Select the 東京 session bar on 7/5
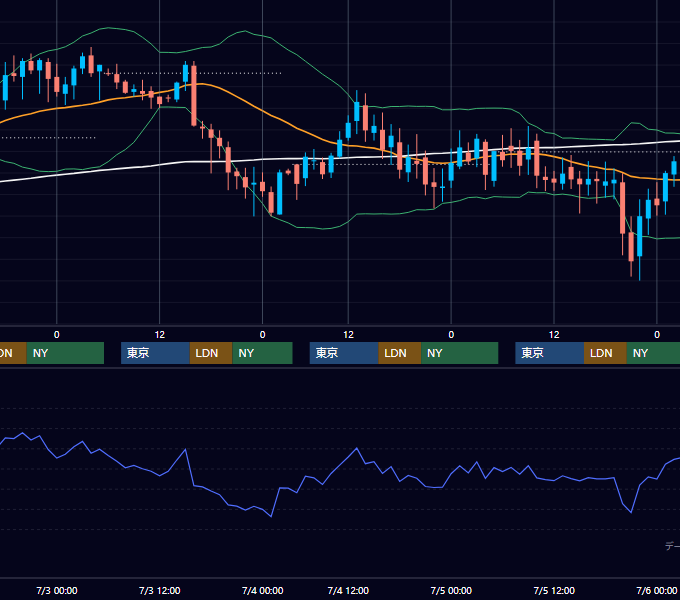Screen dimensions: 680x600 [549, 353]
